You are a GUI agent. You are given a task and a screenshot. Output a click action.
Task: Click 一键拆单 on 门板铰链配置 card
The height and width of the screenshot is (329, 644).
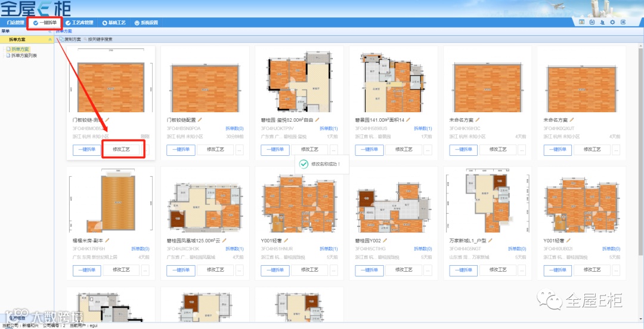(181, 150)
